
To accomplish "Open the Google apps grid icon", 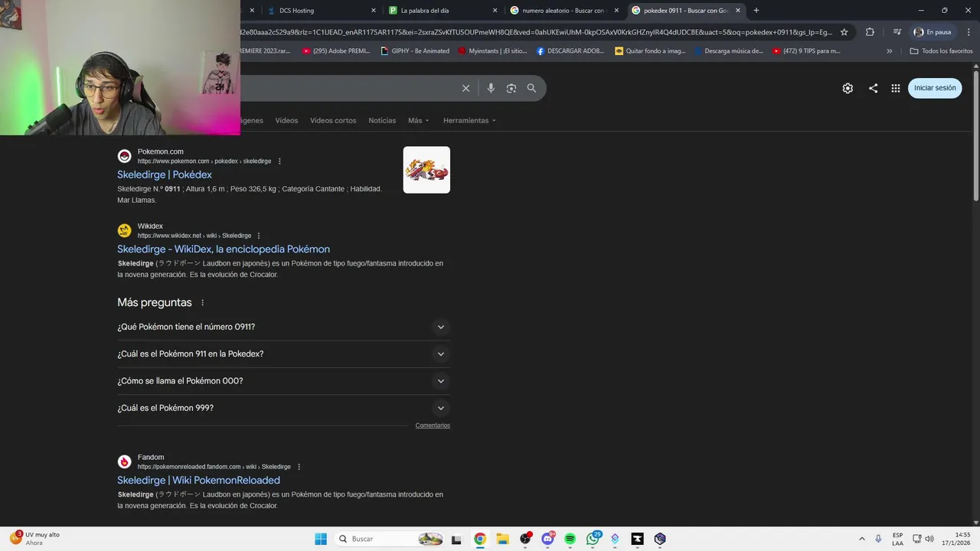I will (x=895, y=88).
